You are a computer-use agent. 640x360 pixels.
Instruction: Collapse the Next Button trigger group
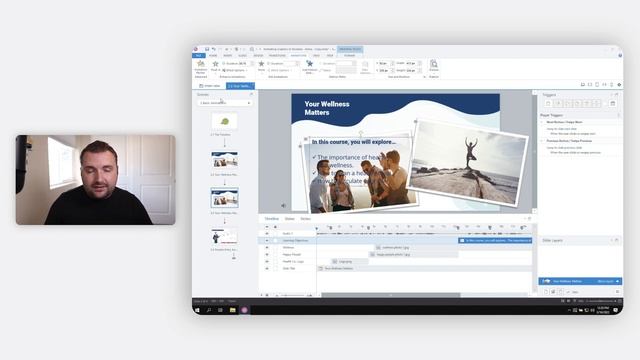coord(542,122)
